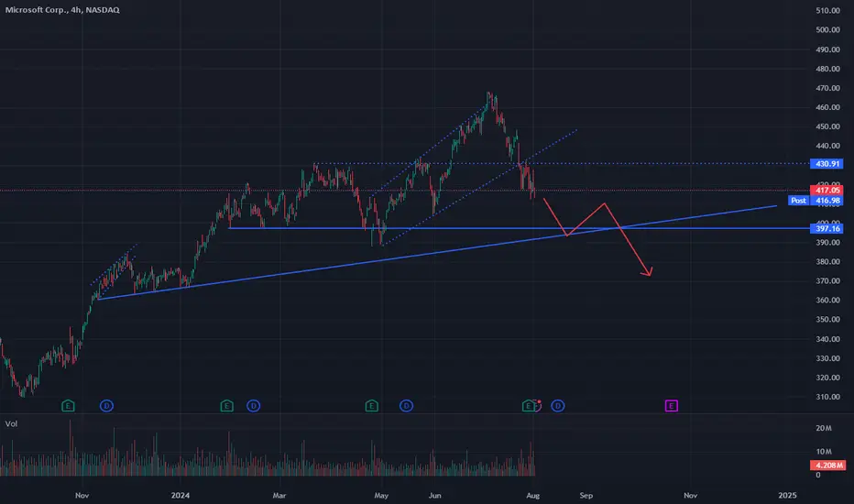This screenshot has width=854, height=504.
Task: Click the 2025 label on the time axis
Action: click(787, 495)
